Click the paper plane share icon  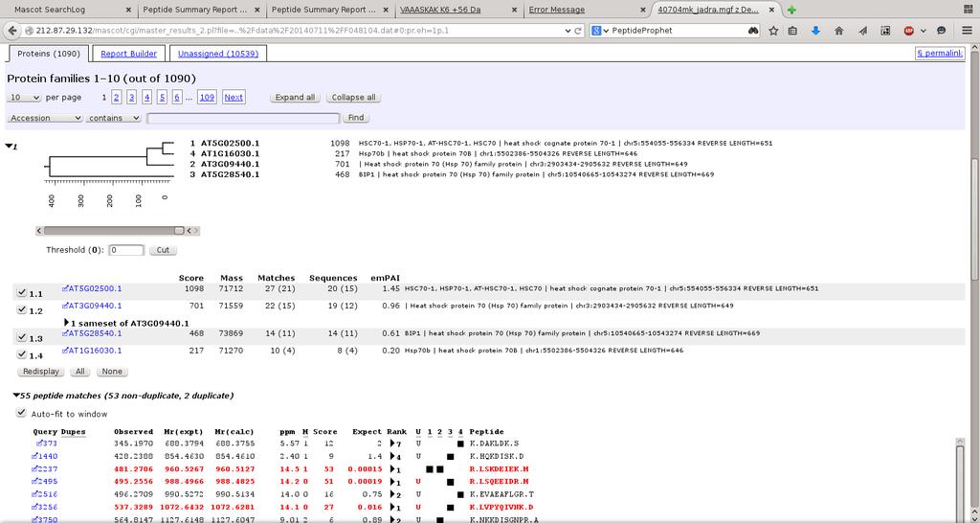[x=862, y=31]
